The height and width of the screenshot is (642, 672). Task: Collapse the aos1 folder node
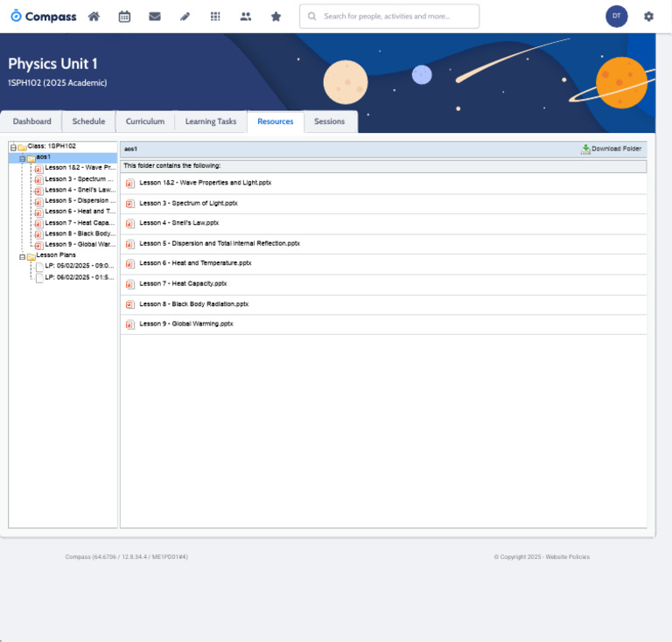pos(22,158)
